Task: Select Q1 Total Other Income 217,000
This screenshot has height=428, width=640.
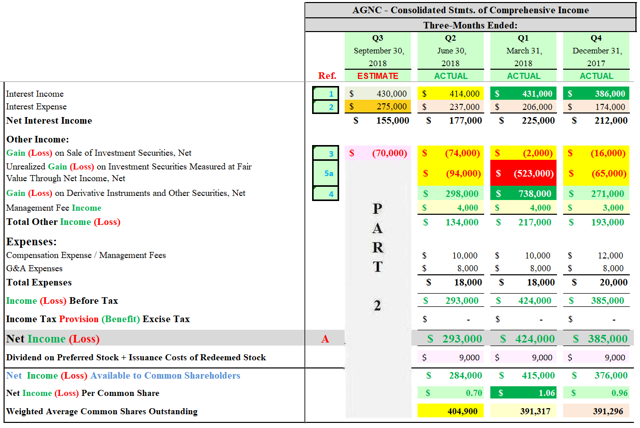Action: 523,222
